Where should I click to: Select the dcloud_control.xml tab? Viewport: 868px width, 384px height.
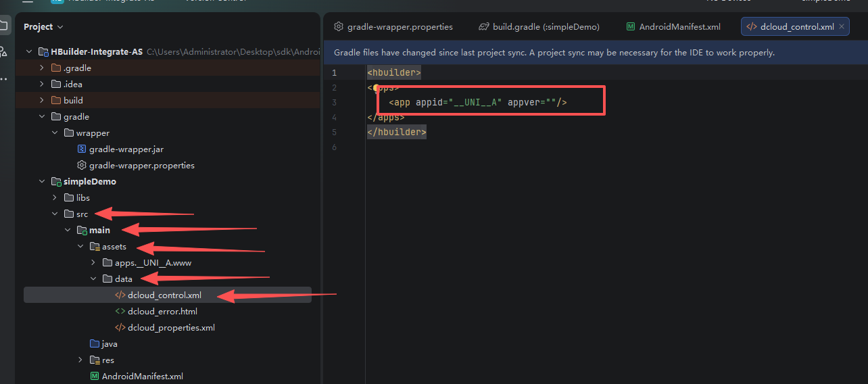[x=795, y=27]
